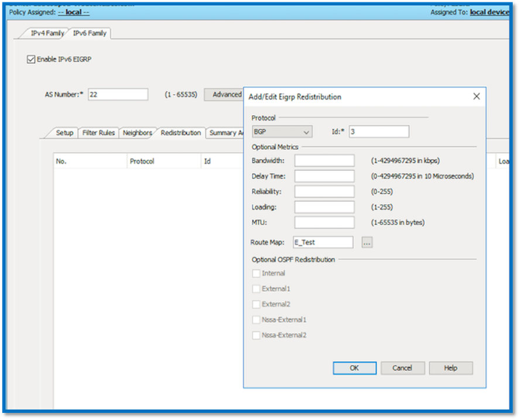Check the External1 OSPF option

click(x=256, y=289)
